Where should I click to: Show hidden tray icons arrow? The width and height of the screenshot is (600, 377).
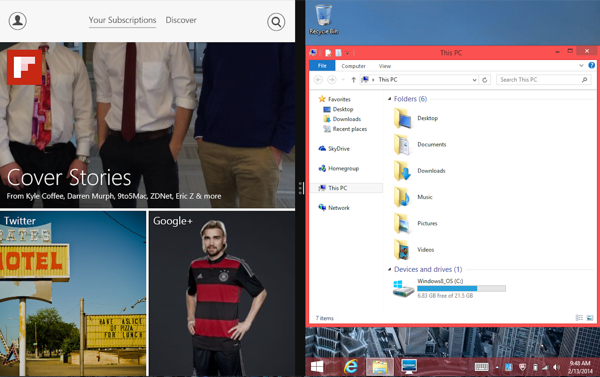[497, 367]
